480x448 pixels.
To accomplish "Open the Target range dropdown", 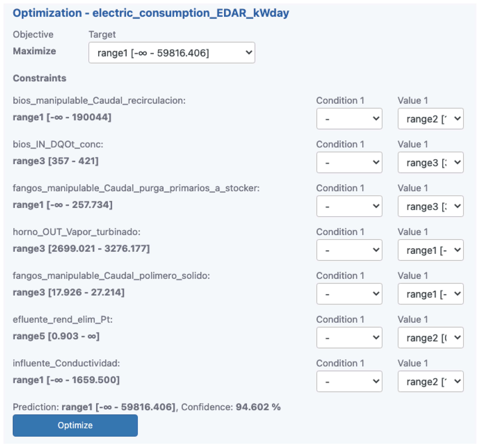I will pos(171,53).
